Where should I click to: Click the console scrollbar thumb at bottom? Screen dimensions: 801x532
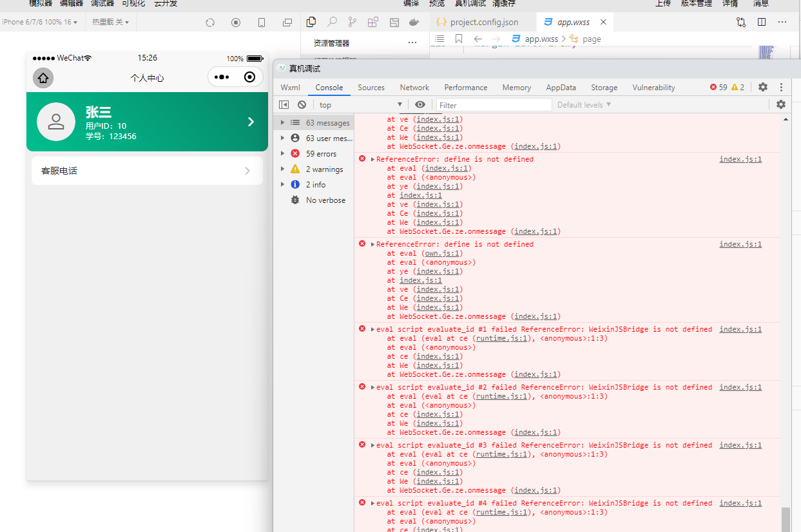(x=785, y=519)
